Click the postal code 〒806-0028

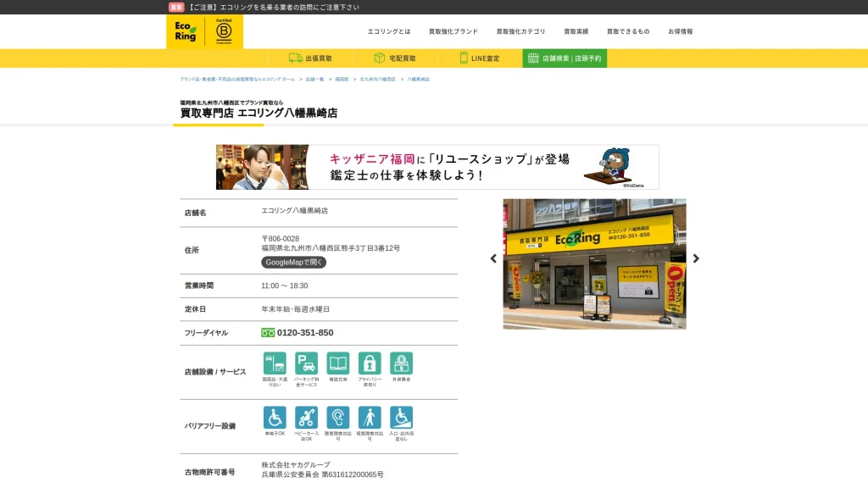(x=280, y=238)
